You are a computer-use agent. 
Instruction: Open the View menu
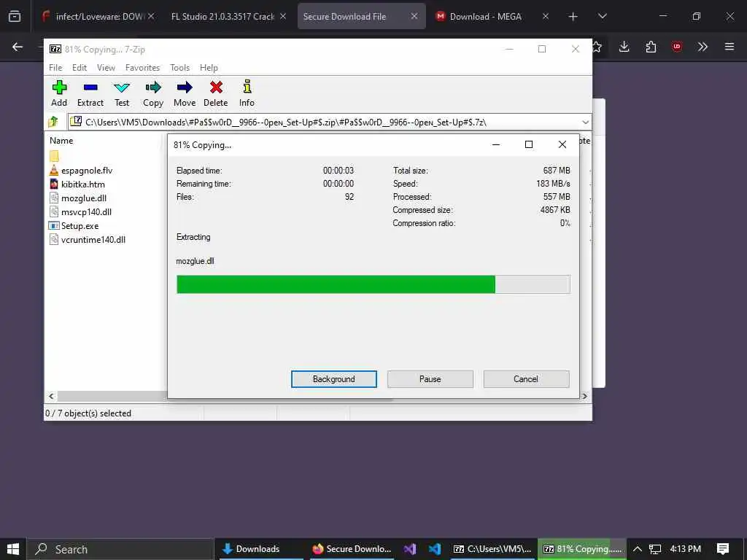click(x=106, y=68)
